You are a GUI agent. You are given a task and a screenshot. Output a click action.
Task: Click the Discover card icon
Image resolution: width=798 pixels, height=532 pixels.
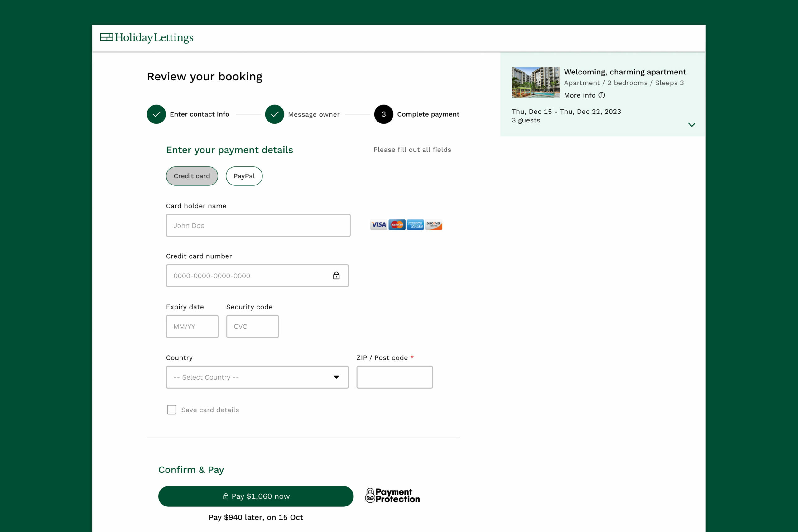pyautogui.click(x=434, y=225)
